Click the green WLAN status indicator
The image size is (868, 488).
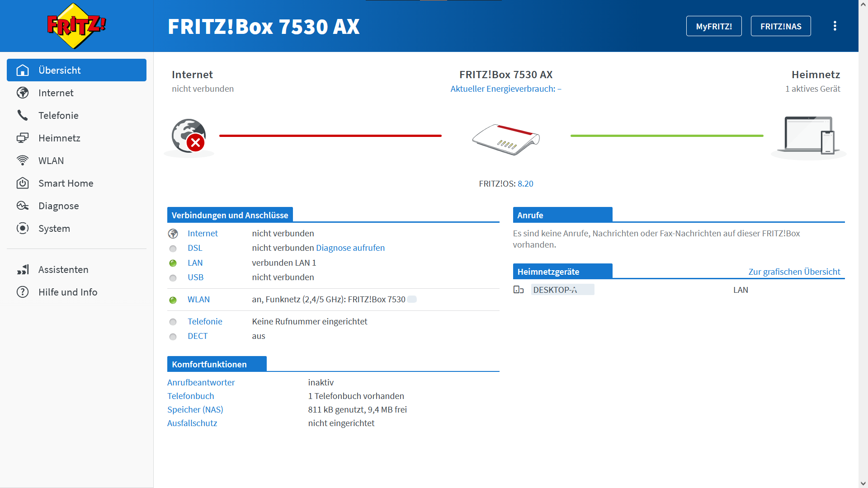173,300
